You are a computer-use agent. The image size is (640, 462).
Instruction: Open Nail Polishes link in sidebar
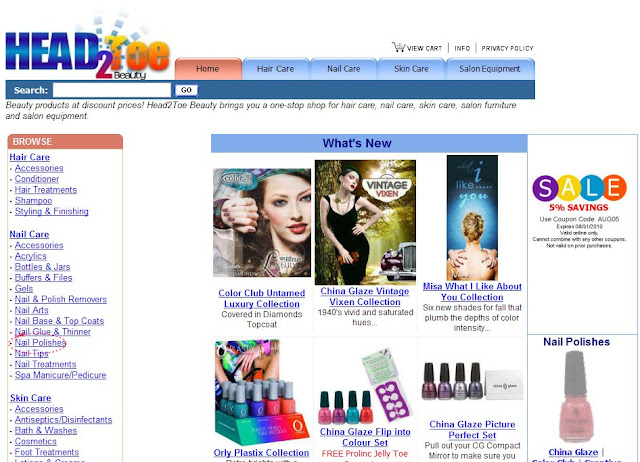[x=40, y=343]
